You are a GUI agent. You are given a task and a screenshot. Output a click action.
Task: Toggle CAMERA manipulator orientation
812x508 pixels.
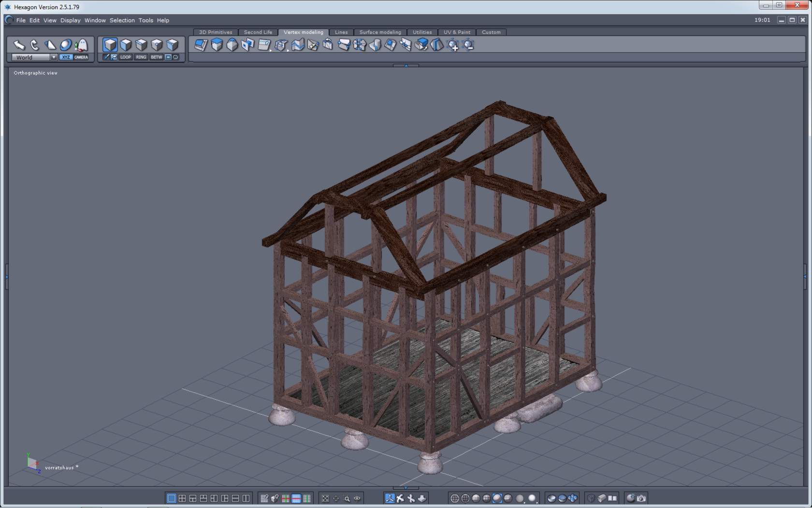[81, 57]
